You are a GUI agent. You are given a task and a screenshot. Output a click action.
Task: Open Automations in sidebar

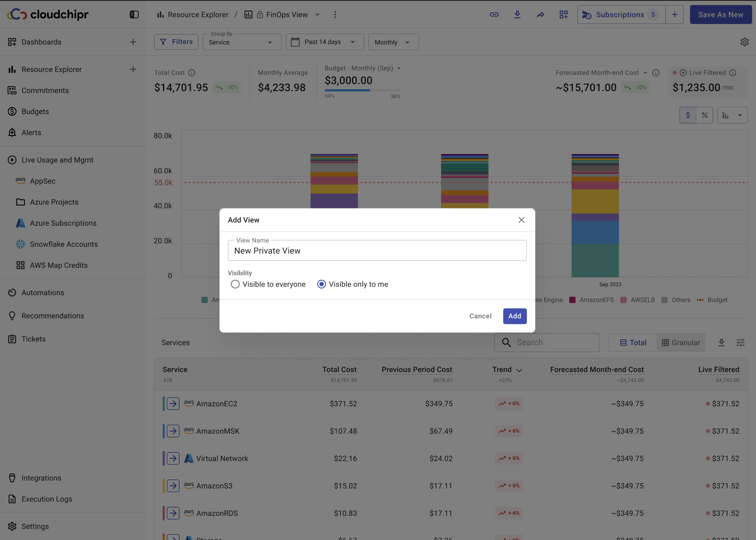tap(43, 293)
